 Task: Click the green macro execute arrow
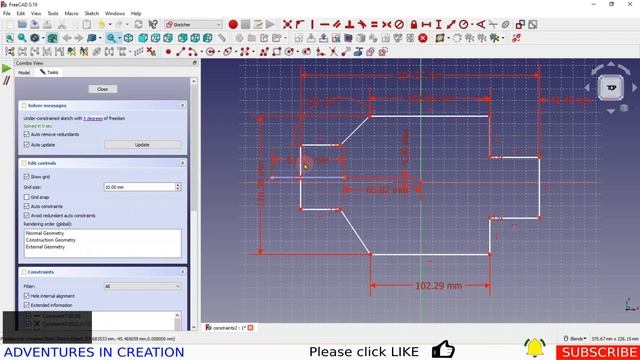6,68
